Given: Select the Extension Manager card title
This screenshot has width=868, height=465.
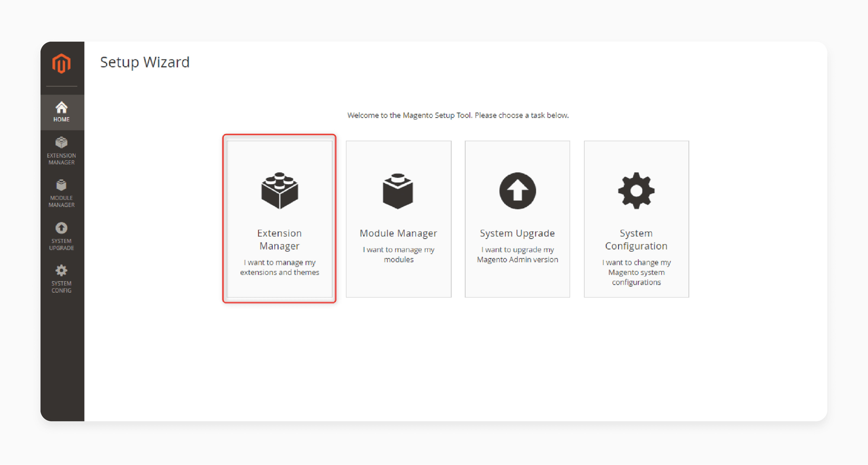Looking at the screenshot, I should 280,240.
